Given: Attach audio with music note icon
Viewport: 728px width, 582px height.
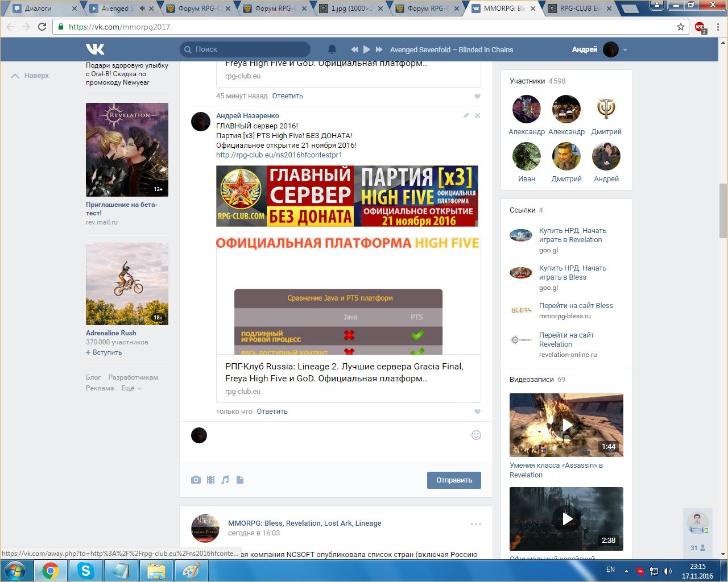Looking at the screenshot, I should 225,480.
